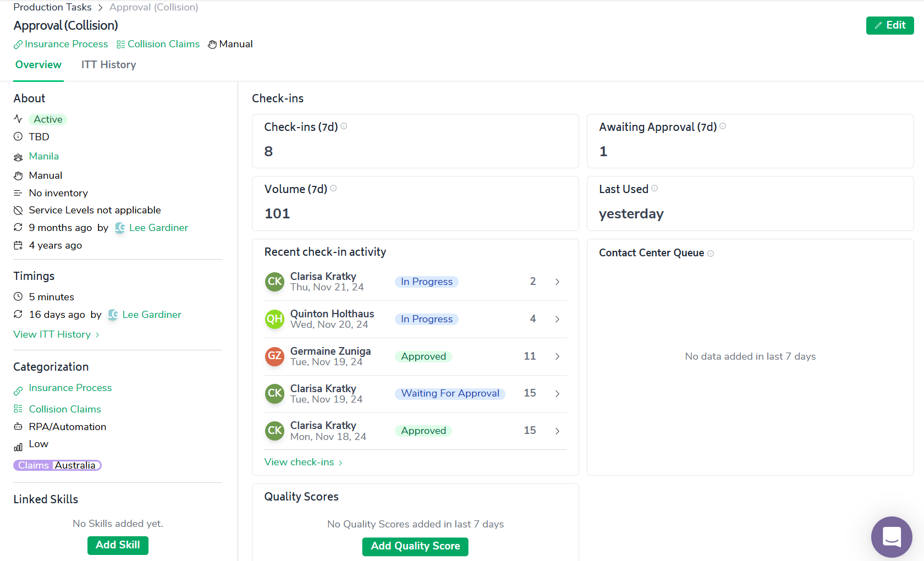Click the team icon beside Manila
Viewport: 924px width, 561px height.
pos(18,157)
